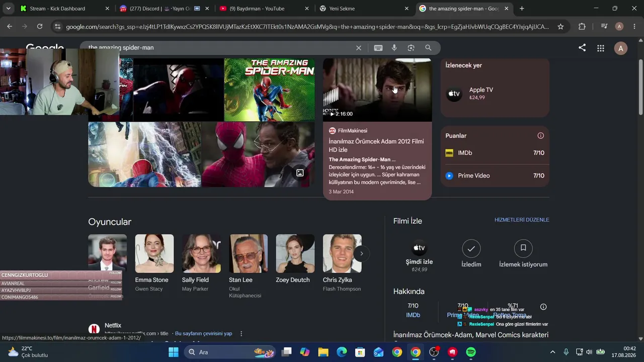The image size is (644, 362).
Task: Switch to the Discord tab
Action: click(164, 9)
